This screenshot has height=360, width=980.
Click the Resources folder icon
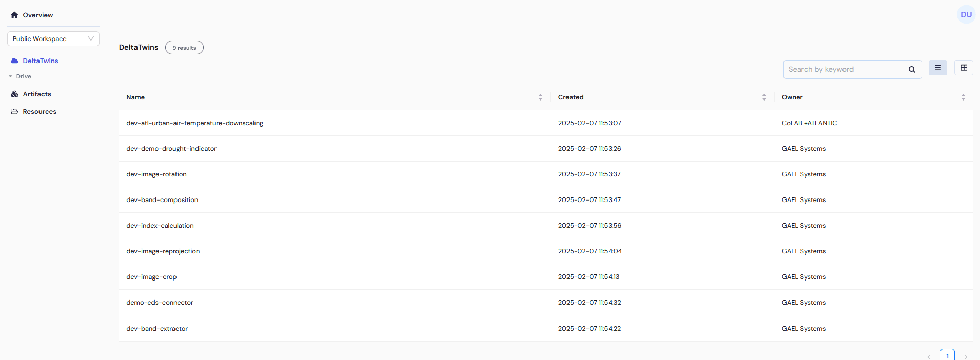14,112
